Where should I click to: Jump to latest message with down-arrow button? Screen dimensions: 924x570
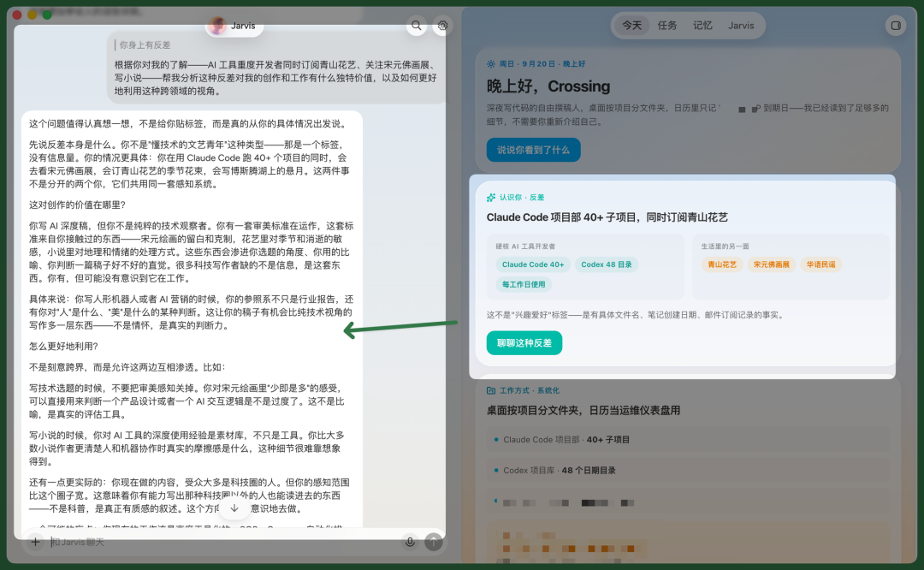click(234, 508)
